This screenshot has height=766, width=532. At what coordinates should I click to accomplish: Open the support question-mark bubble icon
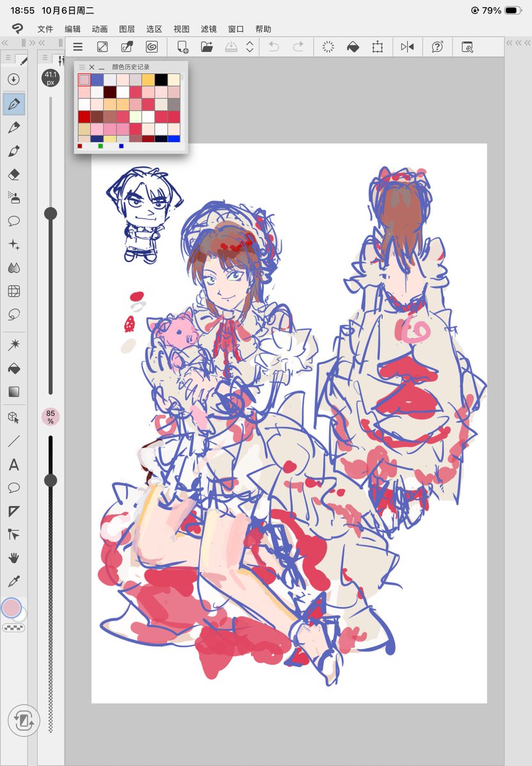click(437, 47)
